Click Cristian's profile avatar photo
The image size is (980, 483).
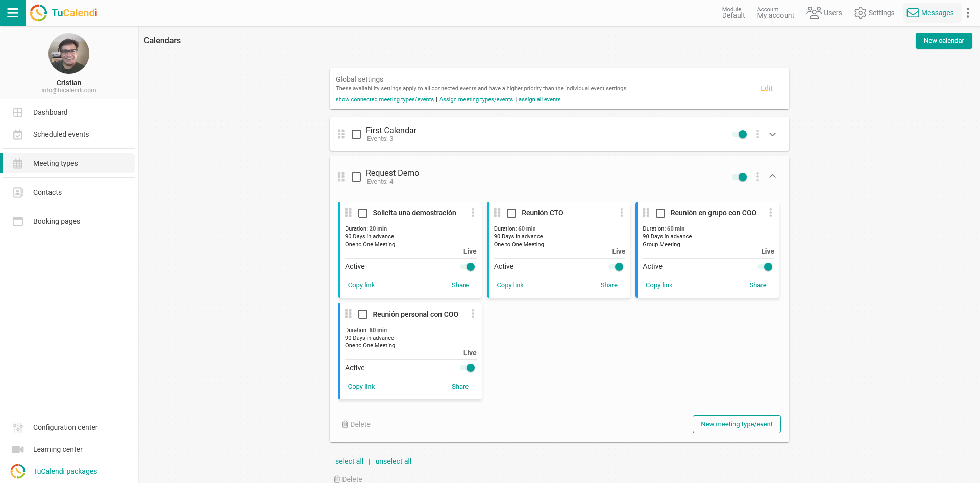(x=69, y=54)
